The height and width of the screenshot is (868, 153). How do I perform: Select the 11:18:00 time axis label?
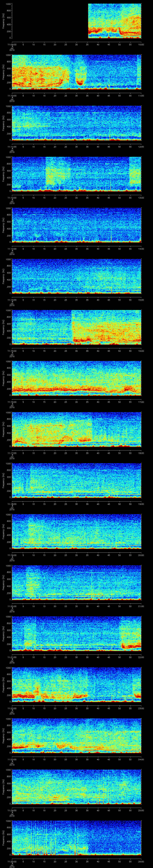[x=12, y=504]
